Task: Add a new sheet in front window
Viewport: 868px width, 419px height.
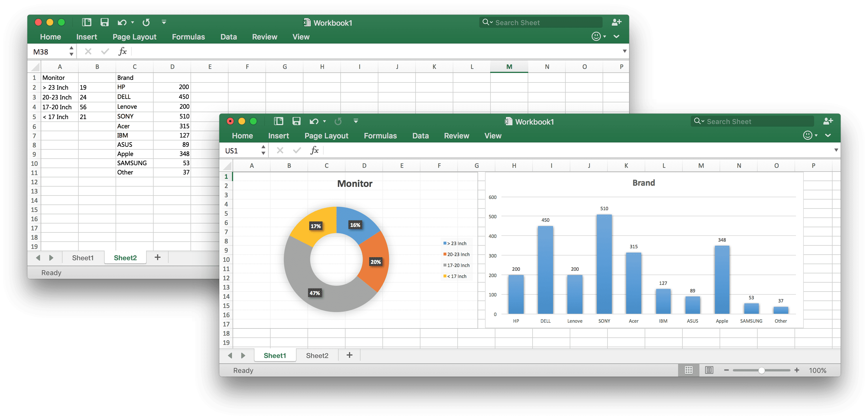Action: [x=350, y=355]
